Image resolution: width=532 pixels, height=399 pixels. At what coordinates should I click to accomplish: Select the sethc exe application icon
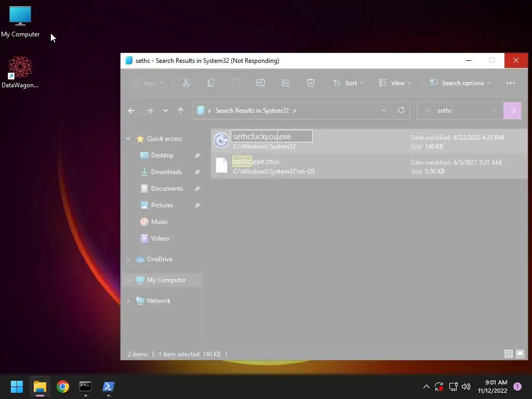point(221,140)
